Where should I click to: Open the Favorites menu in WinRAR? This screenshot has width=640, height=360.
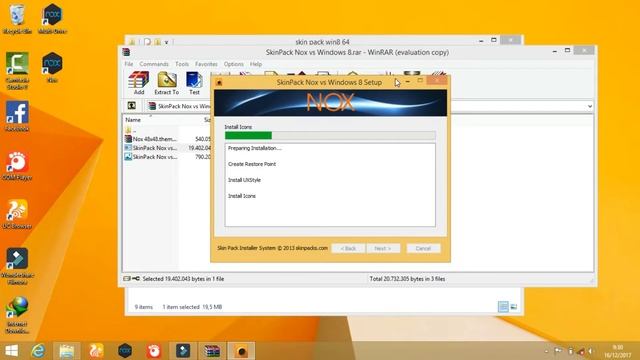point(206,64)
